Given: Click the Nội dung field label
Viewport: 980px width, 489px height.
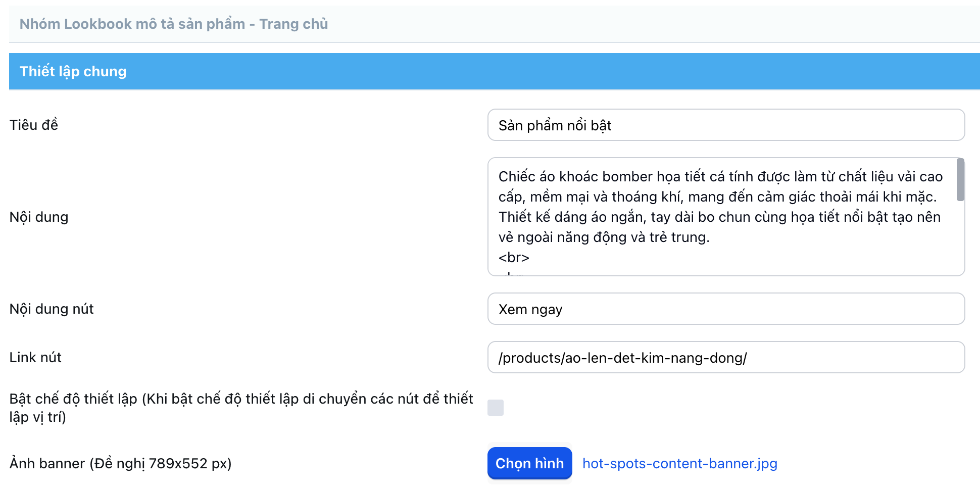Looking at the screenshot, I should [39, 217].
